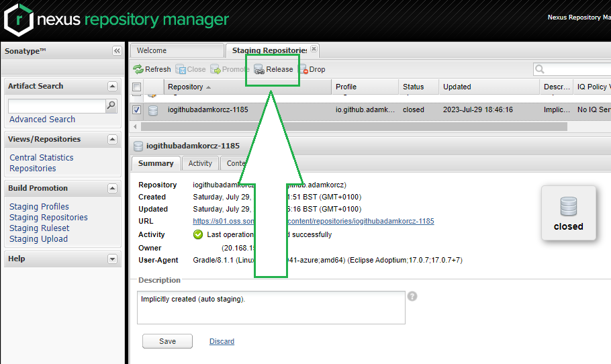Open the Content tab

(x=236, y=163)
